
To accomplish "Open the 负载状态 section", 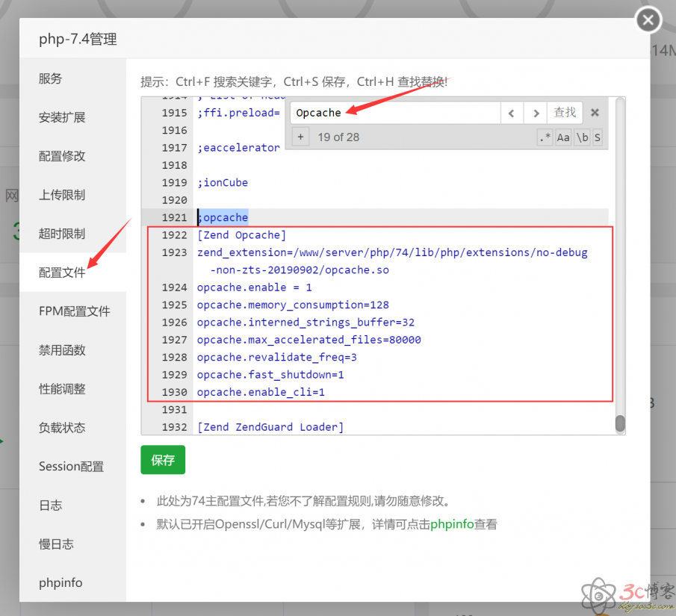I will [73, 428].
